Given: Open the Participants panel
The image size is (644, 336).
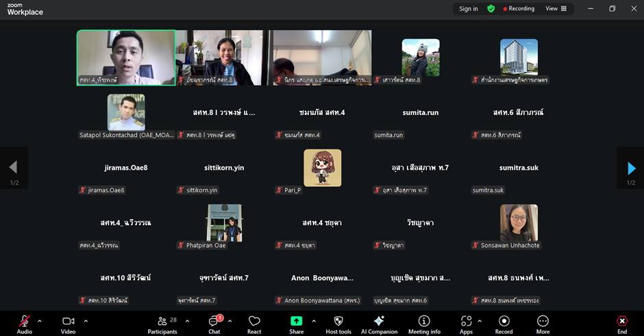Looking at the screenshot, I should tap(162, 324).
